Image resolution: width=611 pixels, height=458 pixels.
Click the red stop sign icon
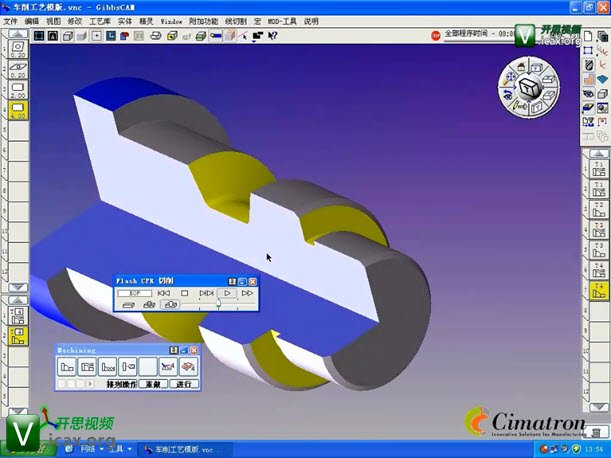click(x=436, y=36)
